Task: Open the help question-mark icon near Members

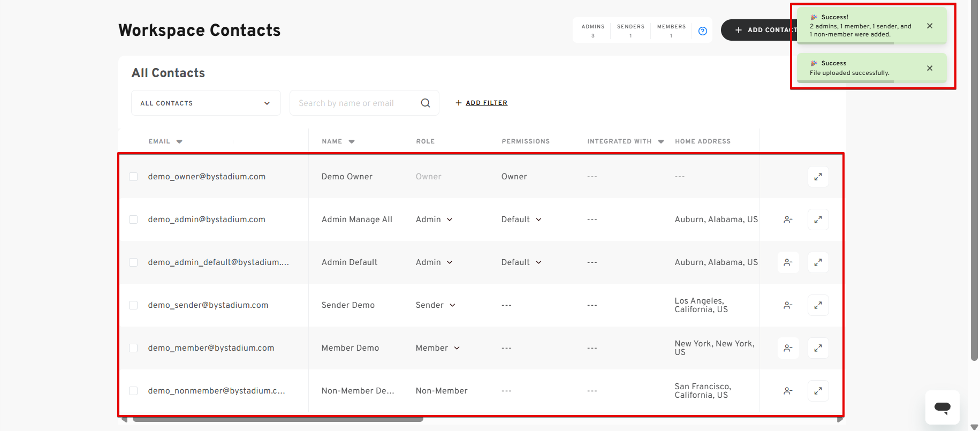Action: click(x=703, y=31)
